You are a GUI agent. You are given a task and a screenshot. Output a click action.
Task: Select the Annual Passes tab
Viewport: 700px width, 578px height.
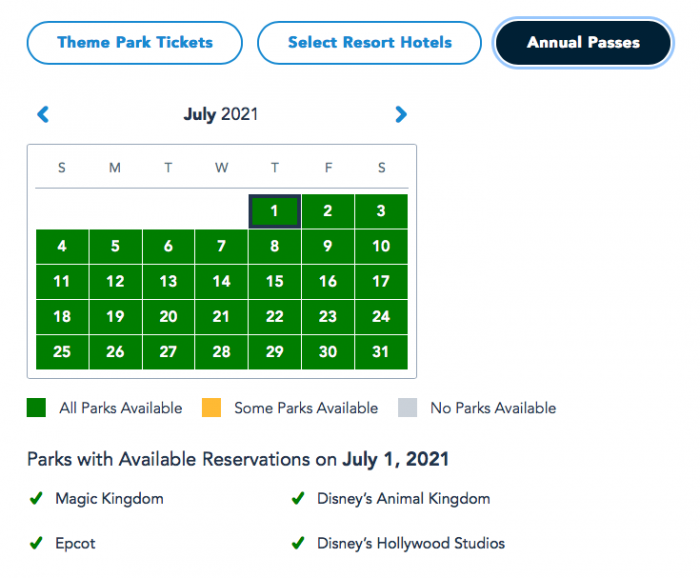tap(583, 43)
